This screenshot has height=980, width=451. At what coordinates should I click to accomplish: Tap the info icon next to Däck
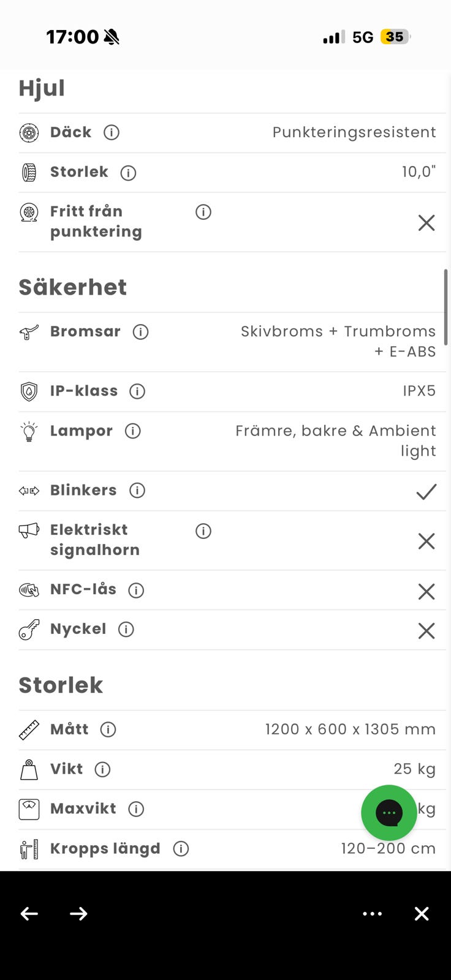click(112, 132)
